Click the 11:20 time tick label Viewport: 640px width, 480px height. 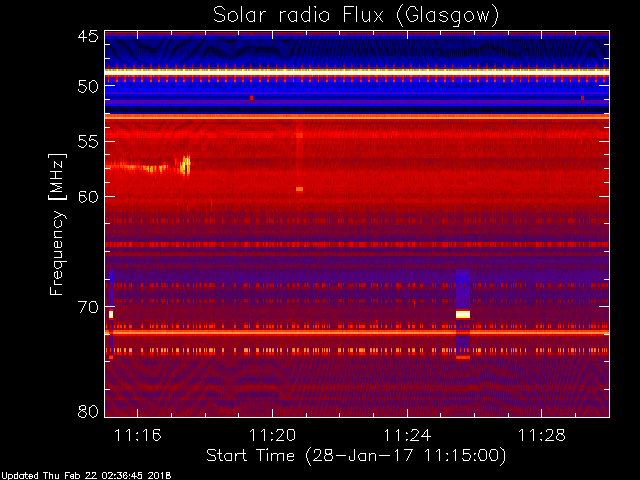[x=272, y=435]
